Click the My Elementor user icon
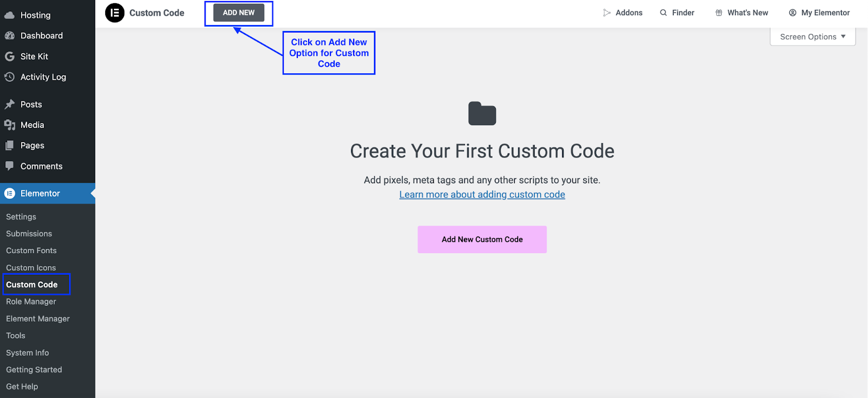Viewport: 868px width, 398px height. coord(793,12)
